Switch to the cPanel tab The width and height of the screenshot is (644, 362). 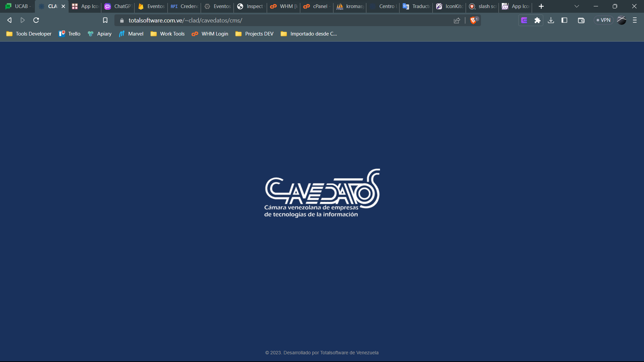(317, 6)
